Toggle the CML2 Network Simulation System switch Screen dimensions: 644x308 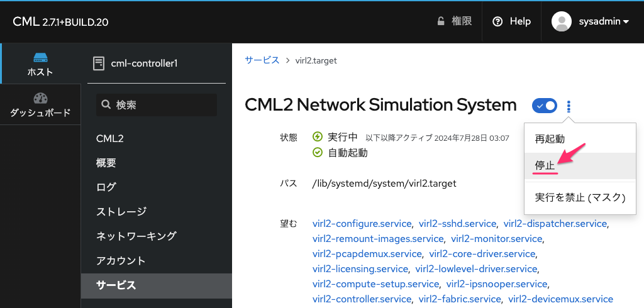(545, 106)
